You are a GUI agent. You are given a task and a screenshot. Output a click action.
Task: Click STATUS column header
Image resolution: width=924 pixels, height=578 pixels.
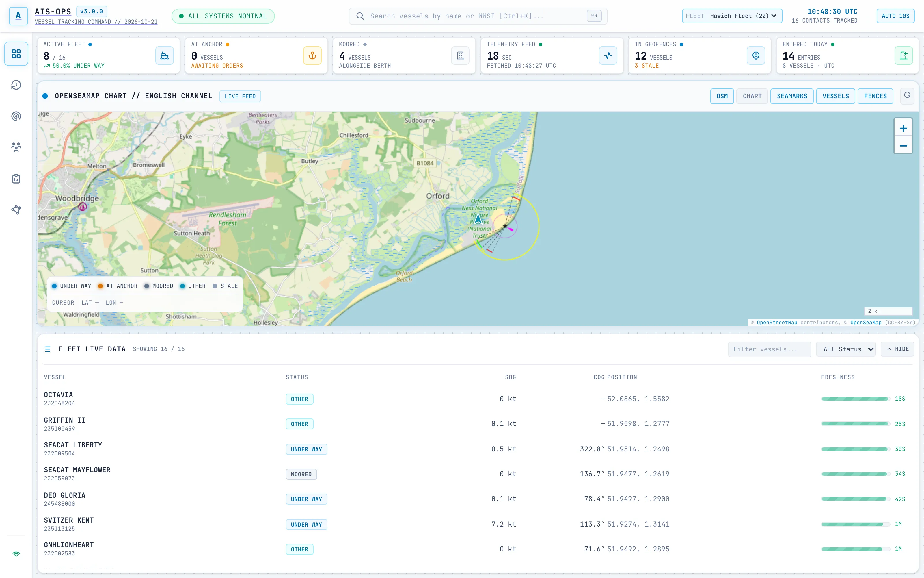point(297,377)
